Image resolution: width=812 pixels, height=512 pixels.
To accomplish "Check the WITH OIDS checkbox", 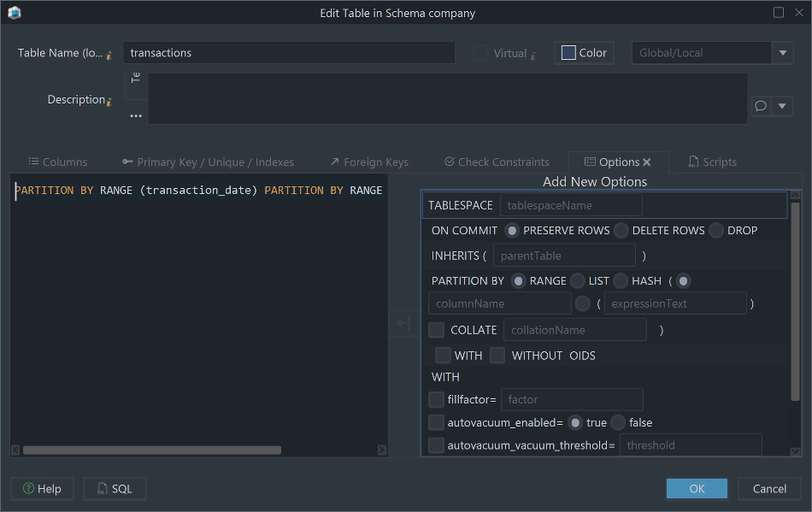I will tap(443, 356).
